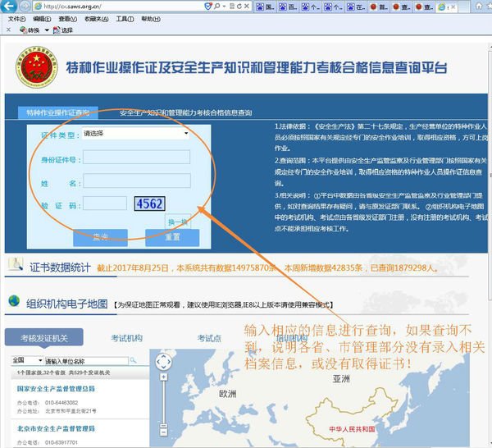This screenshot has width=492, height=448.
Task: Click the 中华人民共和国 map label
Action: [x=352, y=429]
